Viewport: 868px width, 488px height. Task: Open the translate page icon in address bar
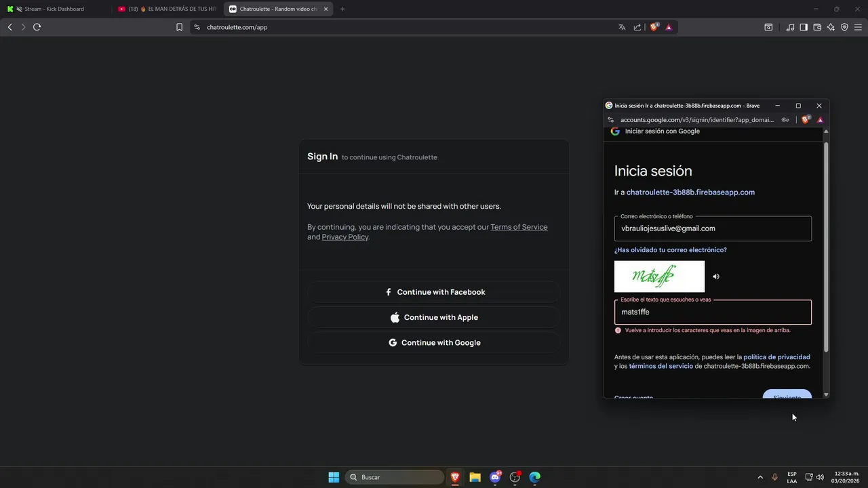pyautogui.click(x=622, y=27)
